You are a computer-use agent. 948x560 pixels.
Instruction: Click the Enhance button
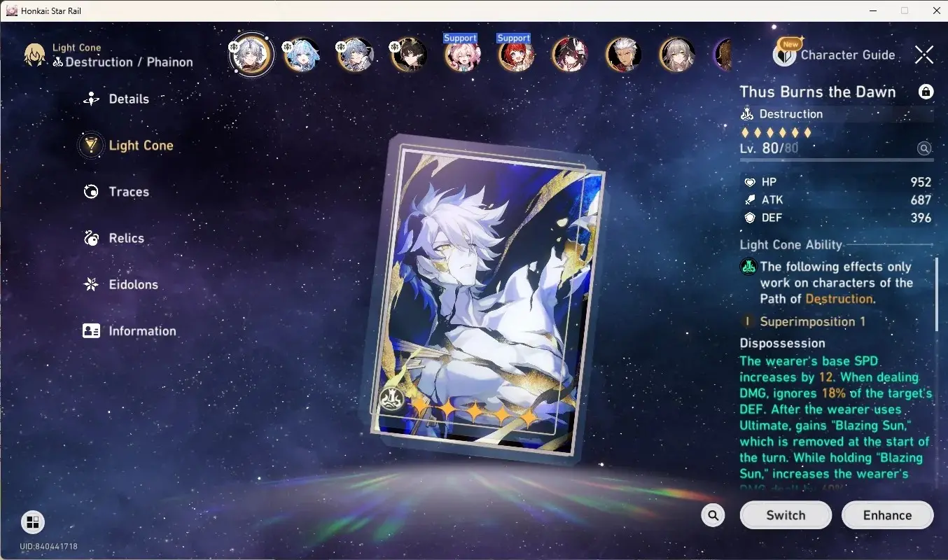click(x=887, y=515)
